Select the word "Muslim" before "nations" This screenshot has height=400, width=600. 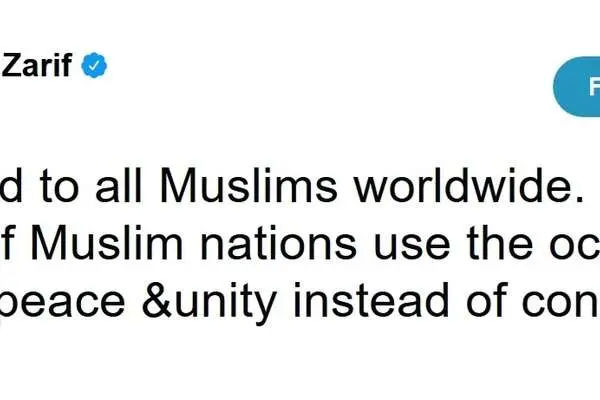pos(107,244)
